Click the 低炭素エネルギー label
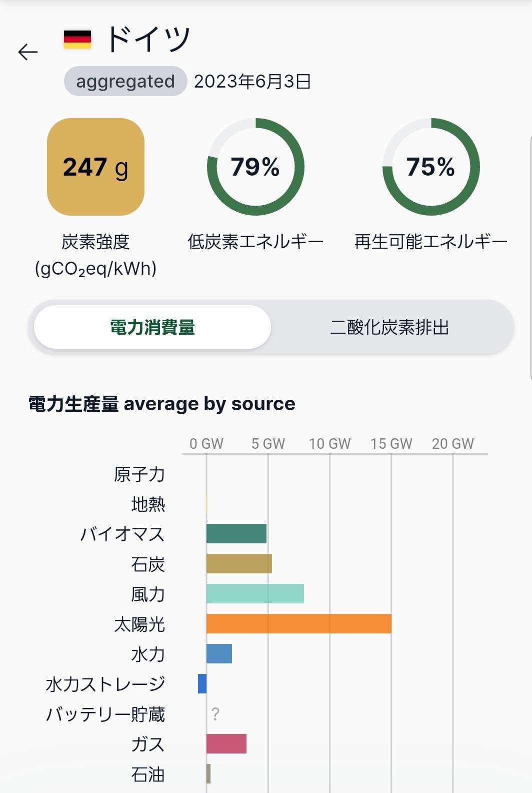Viewport: 532px width, 793px height. [x=255, y=242]
